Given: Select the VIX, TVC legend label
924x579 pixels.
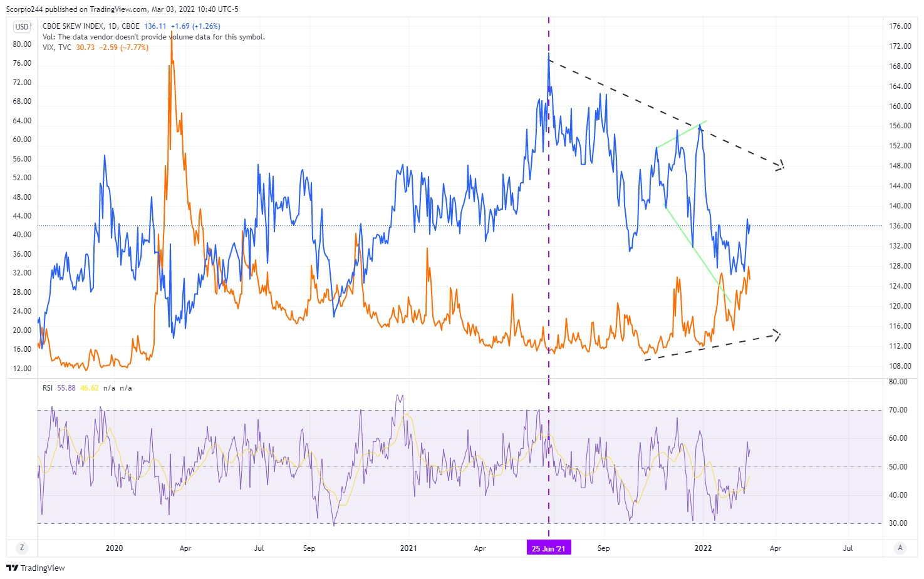Looking at the screenshot, I should [57, 48].
